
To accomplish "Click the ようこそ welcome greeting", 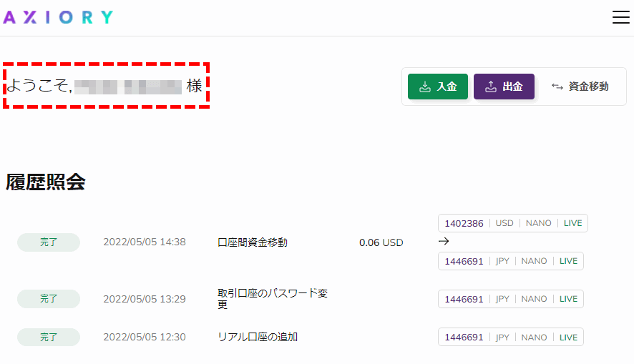I will pos(104,86).
